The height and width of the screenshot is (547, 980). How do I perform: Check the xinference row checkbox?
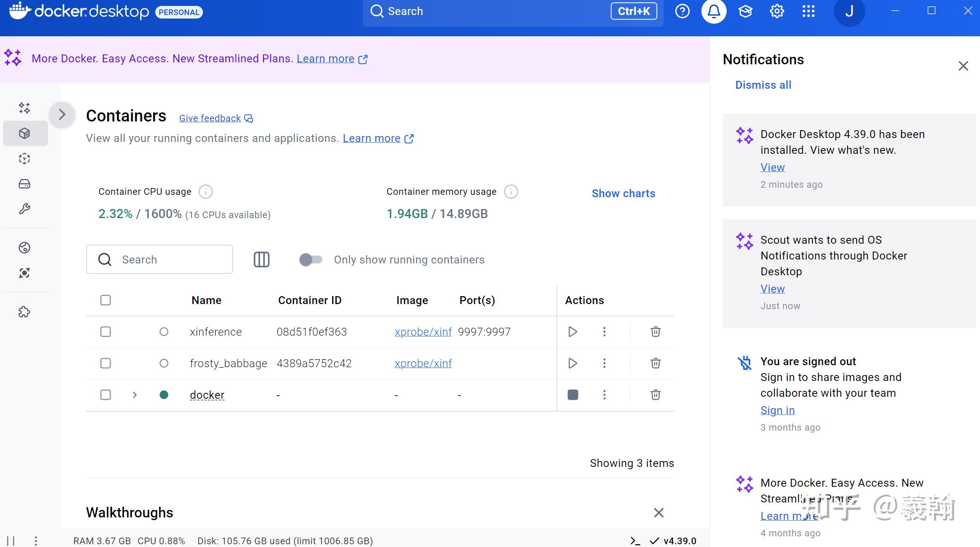[105, 332]
